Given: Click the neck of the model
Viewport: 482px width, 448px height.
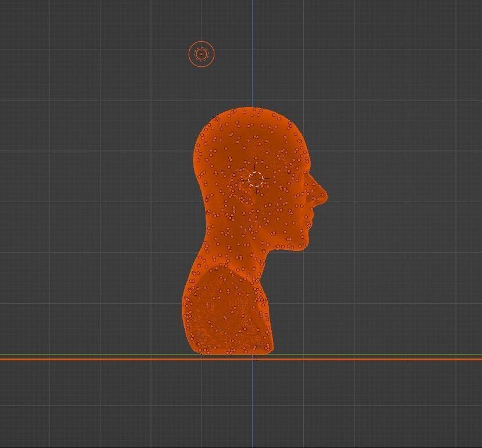Looking at the screenshot, I should pyautogui.click(x=256, y=267).
